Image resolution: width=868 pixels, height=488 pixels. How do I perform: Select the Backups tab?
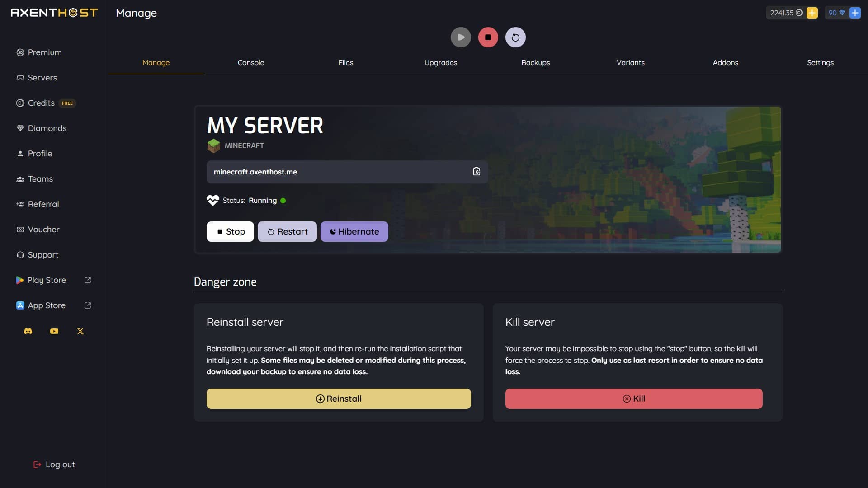click(x=535, y=62)
